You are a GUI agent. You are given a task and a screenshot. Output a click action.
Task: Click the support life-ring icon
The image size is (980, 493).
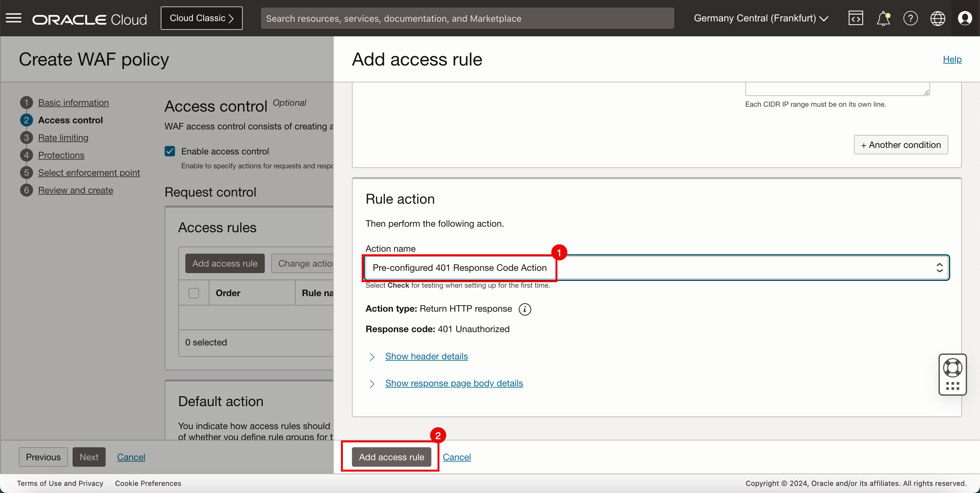(953, 367)
